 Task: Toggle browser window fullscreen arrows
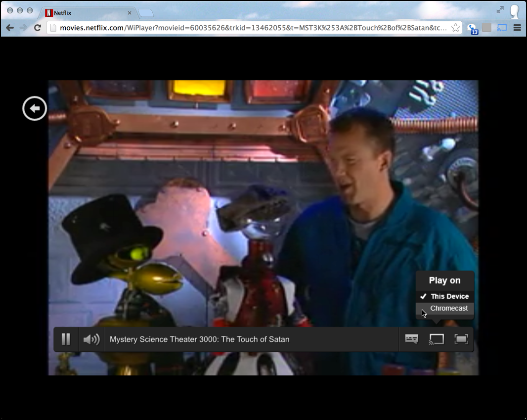click(500, 10)
